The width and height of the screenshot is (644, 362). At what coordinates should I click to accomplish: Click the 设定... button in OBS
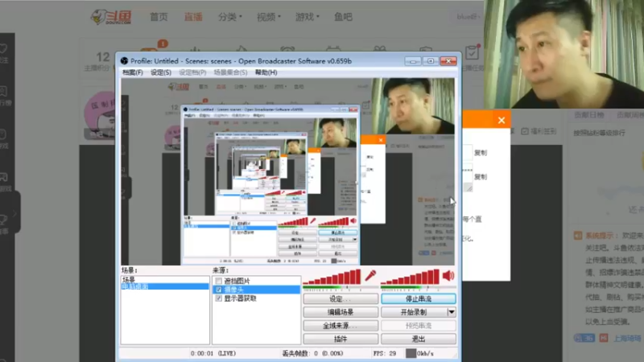click(x=341, y=298)
